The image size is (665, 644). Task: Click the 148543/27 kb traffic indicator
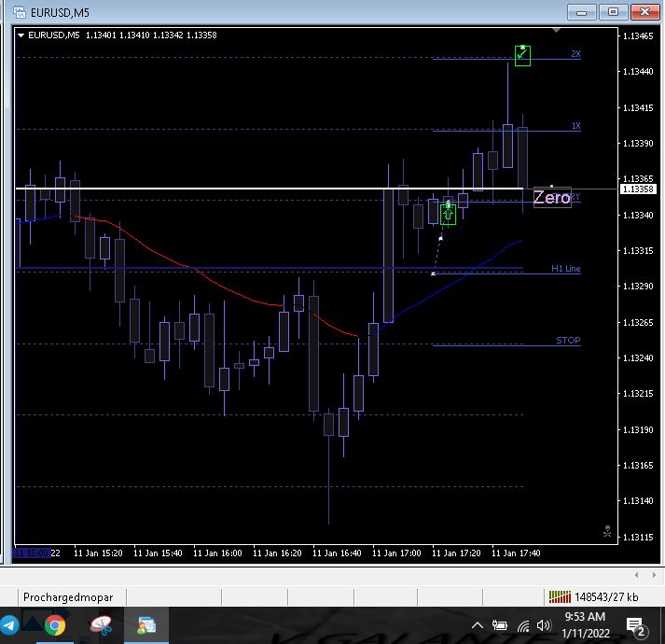pos(606,597)
